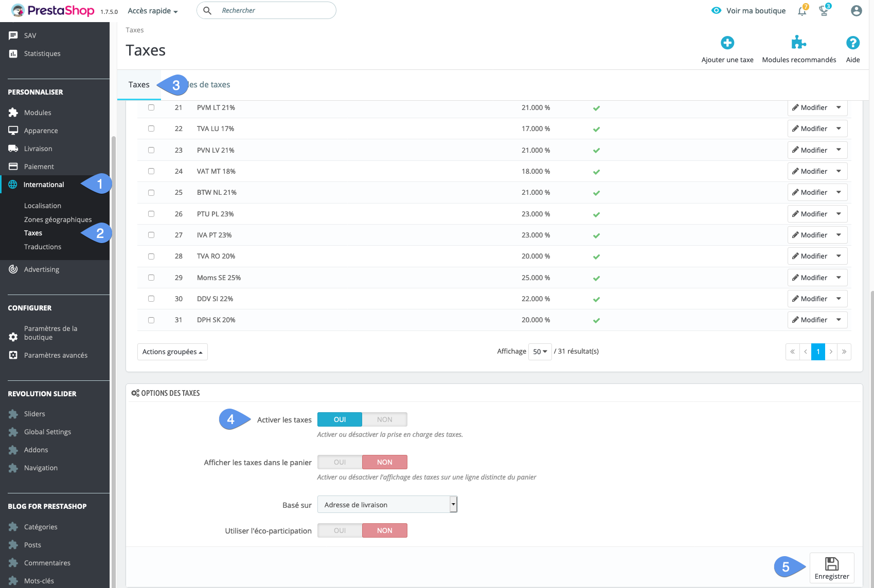
Task: Click the Voir ma boutique eye icon
Action: [x=716, y=11]
